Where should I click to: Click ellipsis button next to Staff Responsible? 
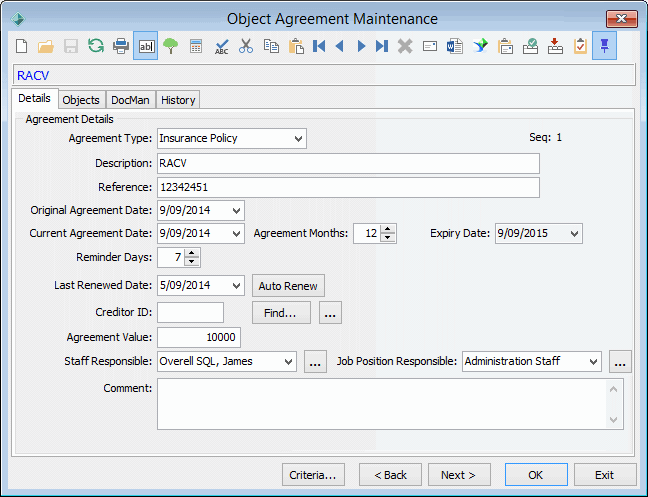[315, 362]
